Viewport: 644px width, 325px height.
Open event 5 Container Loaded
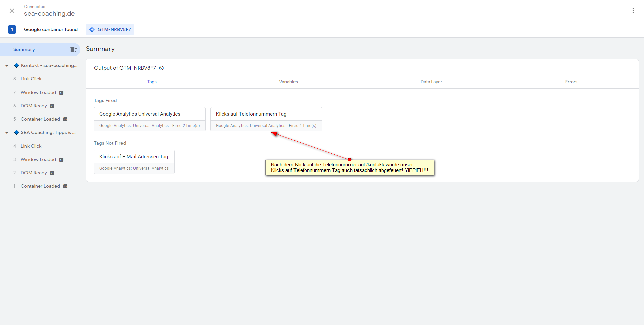pyautogui.click(x=40, y=119)
